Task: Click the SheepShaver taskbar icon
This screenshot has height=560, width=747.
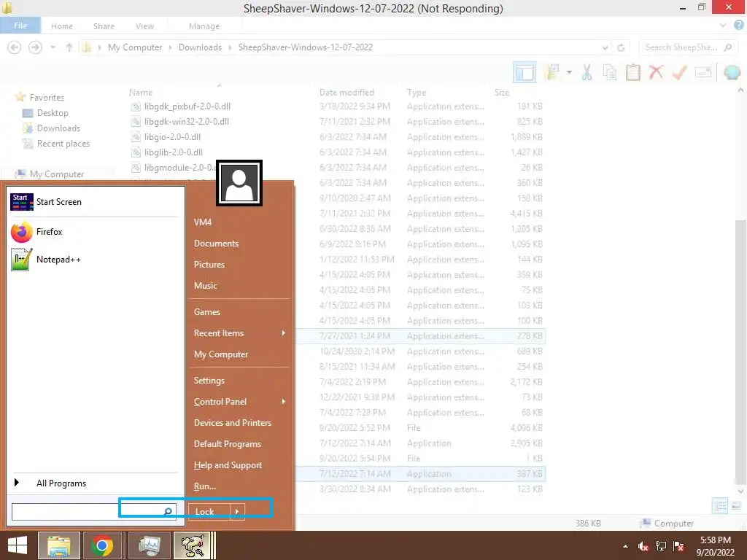Action: (193, 545)
